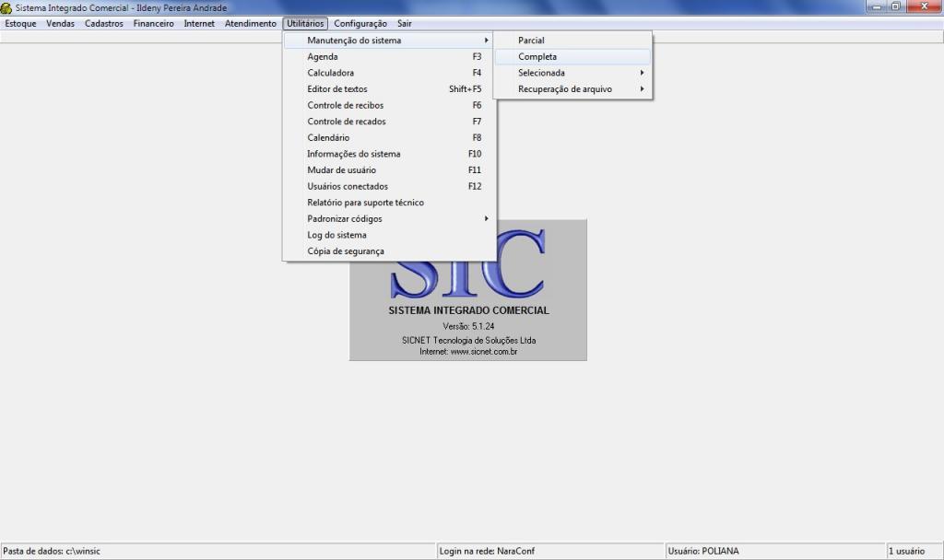944x560 pixels.
Task: Click the Versão: 5.1.24 text
Action: (x=468, y=327)
